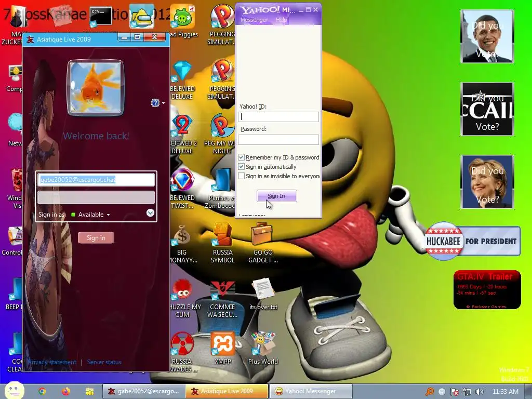Screen dimensions: 532x399
Task: Open the Plus World desktop icon
Action: coord(263,348)
